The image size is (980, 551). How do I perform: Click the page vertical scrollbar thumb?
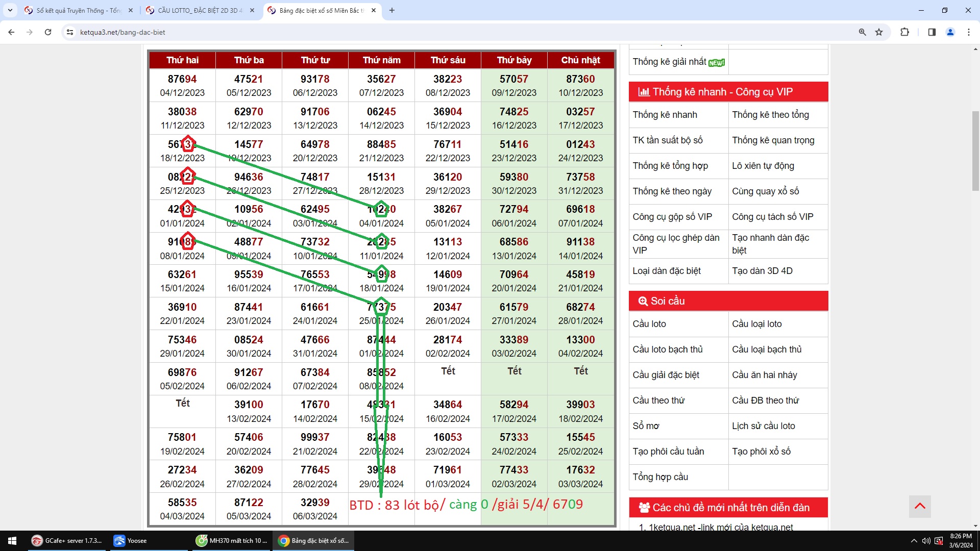[x=975, y=151]
